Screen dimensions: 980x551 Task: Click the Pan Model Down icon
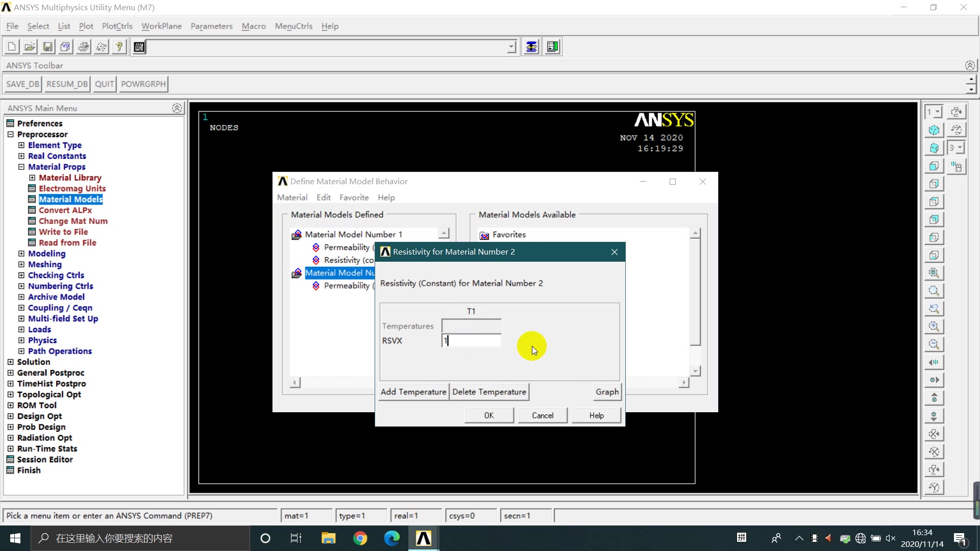(x=934, y=416)
